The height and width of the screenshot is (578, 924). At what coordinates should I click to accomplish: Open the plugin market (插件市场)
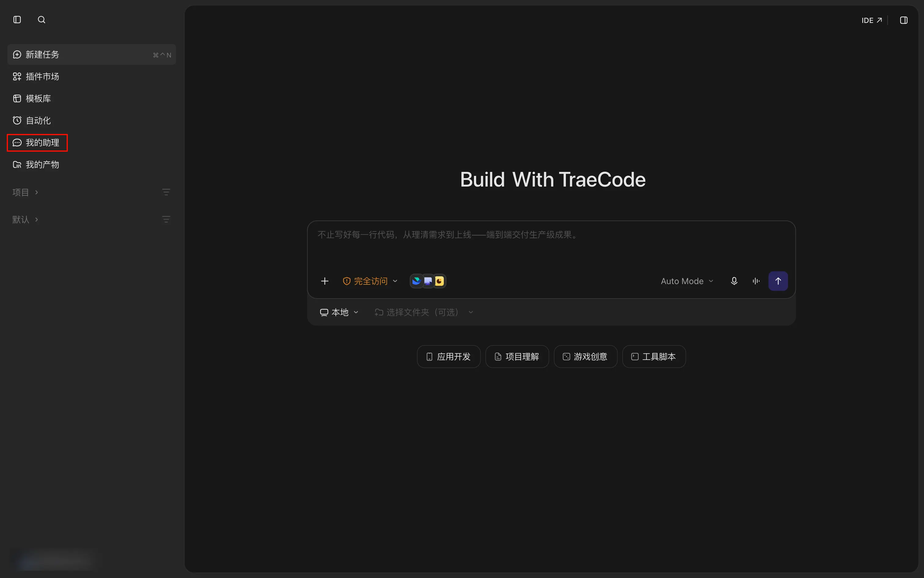pos(92,76)
